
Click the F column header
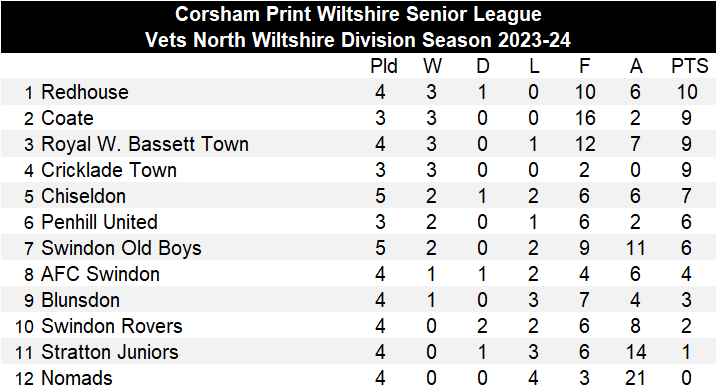click(x=584, y=67)
